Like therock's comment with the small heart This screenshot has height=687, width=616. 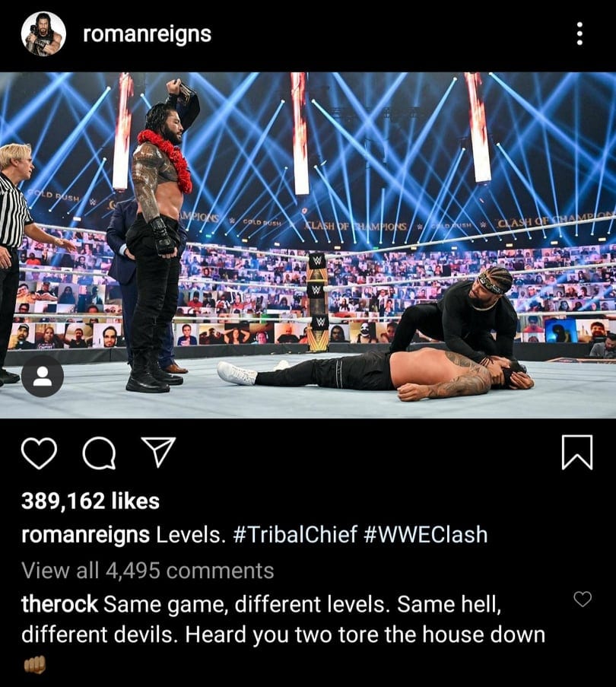[583, 599]
